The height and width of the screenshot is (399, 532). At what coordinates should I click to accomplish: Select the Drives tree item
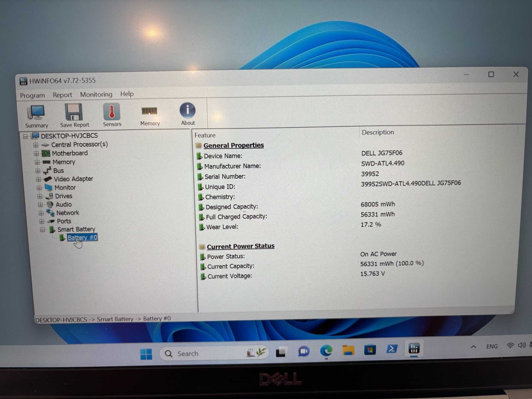click(x=64, y=196)
